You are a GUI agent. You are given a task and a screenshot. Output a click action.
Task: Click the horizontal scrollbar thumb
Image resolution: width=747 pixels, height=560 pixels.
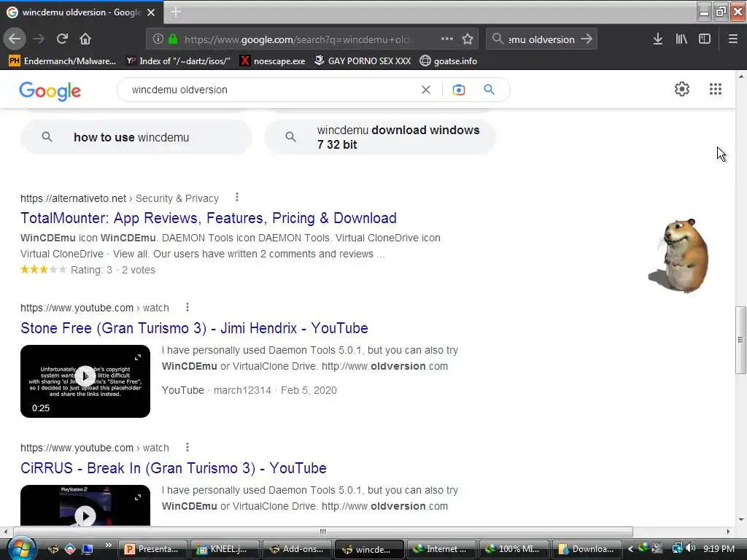pos(323,532)
